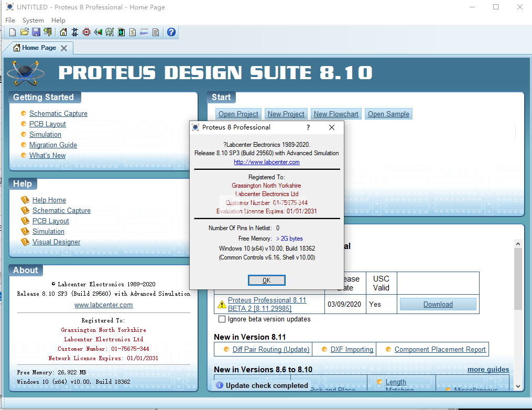Open the Help Home link
This screenshot has width=532, height=410.
(x=49, y=200)
